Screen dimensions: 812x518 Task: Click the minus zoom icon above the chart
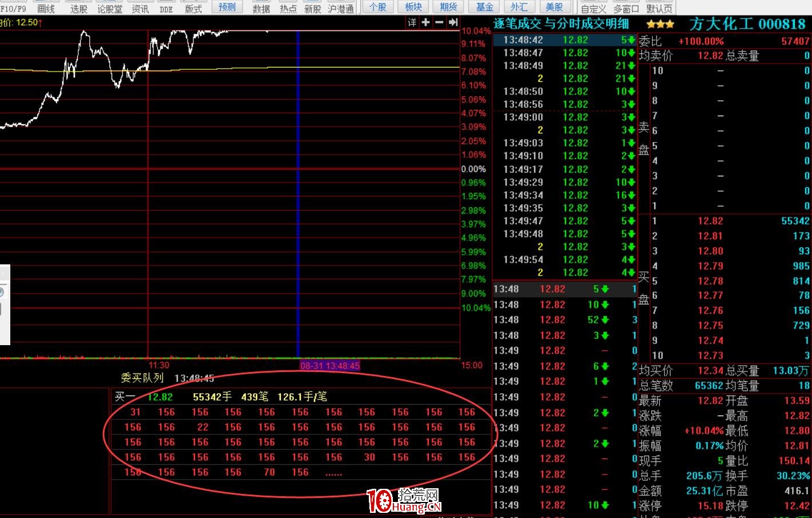click(x=439, y=22)
